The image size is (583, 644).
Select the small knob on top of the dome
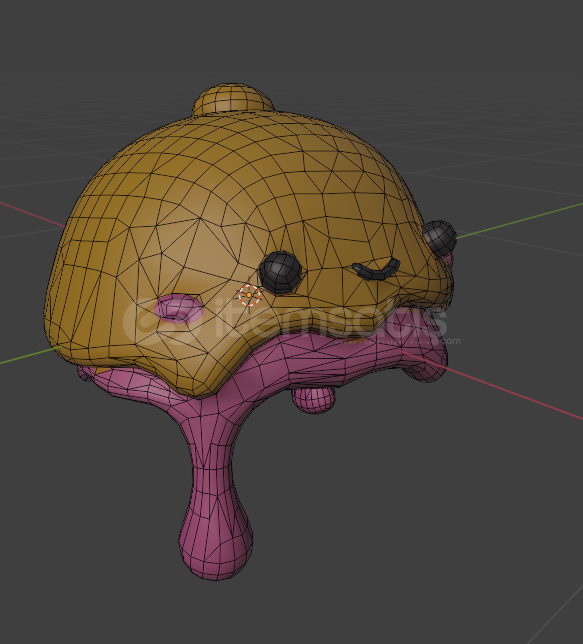[x=233, y=99]
